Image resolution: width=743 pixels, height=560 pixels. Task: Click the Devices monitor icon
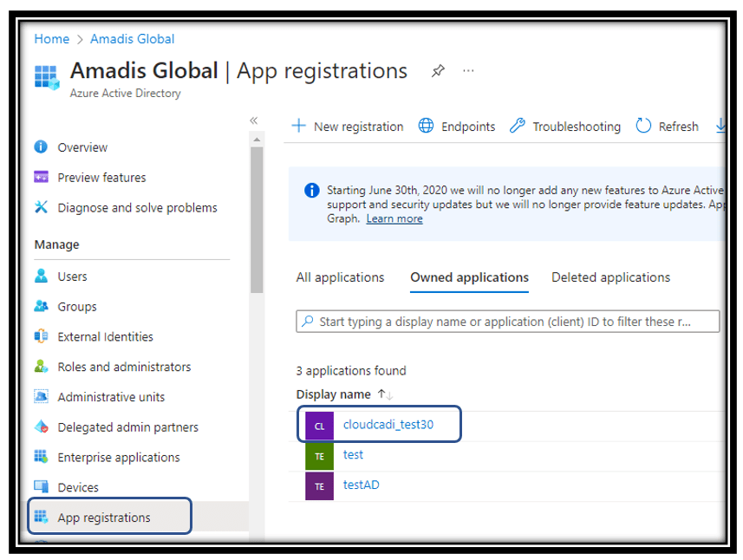[x=42, y=486]
